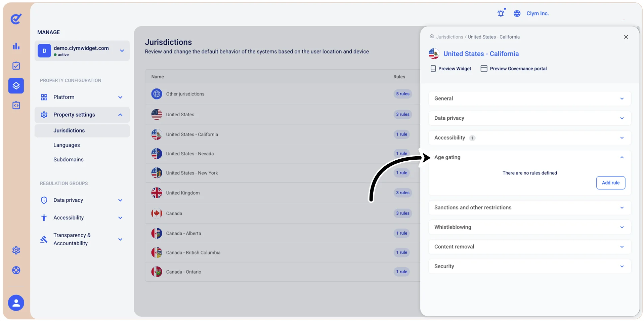Click the Jurisdictions breadcrumb link
This screenshot has width=644, height=321.
pos(449,37)
